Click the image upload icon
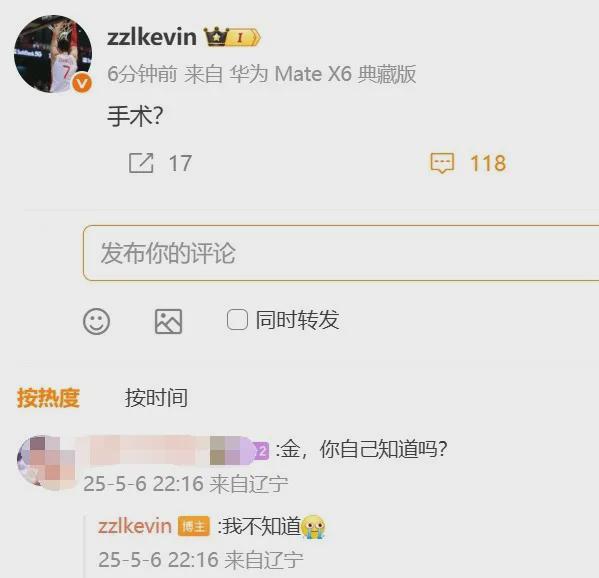This screenshot has width=599, height=578. [x=168, y=321]
